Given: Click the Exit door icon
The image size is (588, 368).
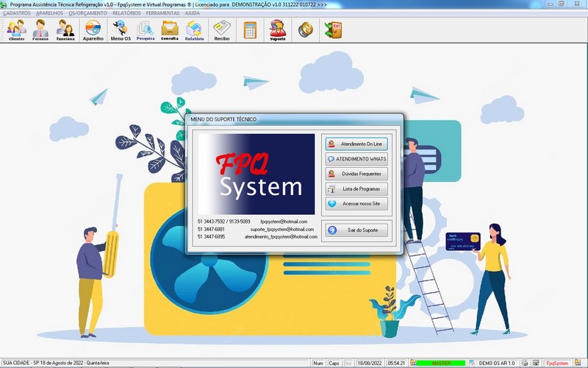Looking at the screenshot, I should click(x=333, y=30).
